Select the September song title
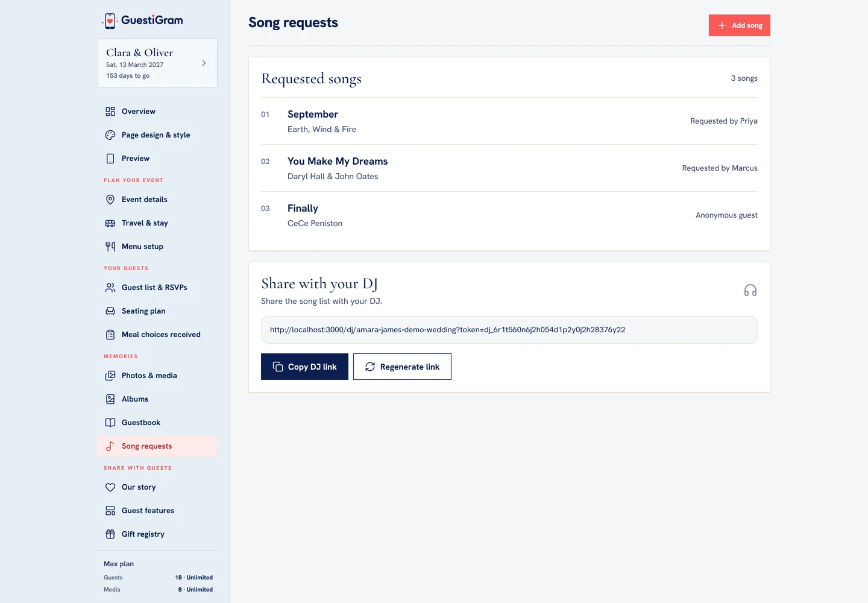 click(x=313, y=114)
